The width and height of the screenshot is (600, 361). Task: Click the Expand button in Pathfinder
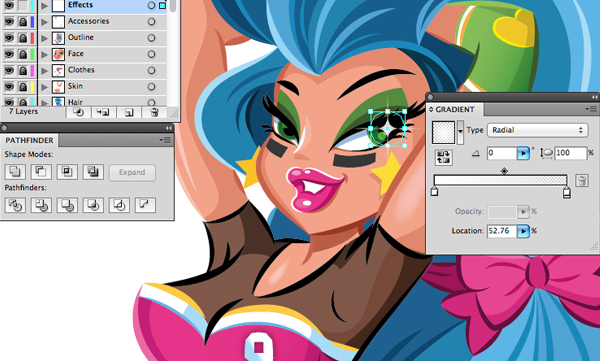click(132, 172)
